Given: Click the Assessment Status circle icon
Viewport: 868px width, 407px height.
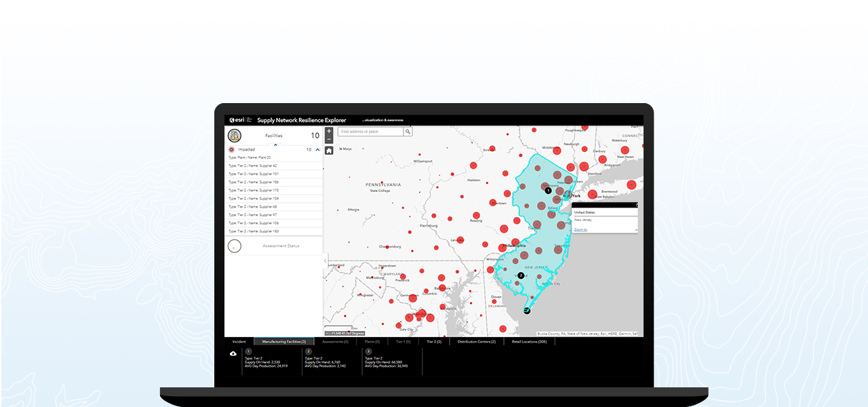Looking at the screenshot, I should pyautogui.click(x=235, y=246).
